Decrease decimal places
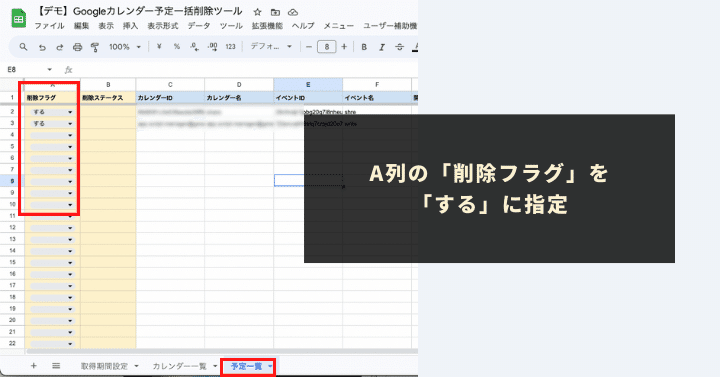 tap(194, 46)
